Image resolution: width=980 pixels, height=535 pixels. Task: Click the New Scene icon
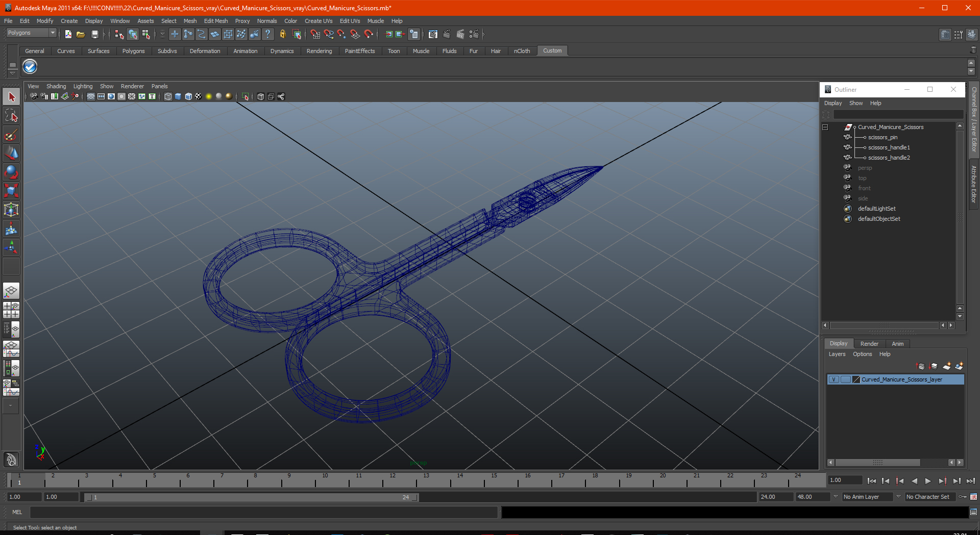pyautogui.click(x=68, y=34)
